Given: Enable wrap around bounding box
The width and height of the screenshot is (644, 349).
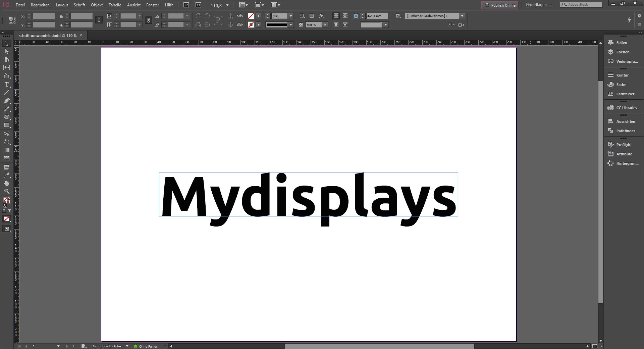Looking at the screenshot, I should click(345, 16).
